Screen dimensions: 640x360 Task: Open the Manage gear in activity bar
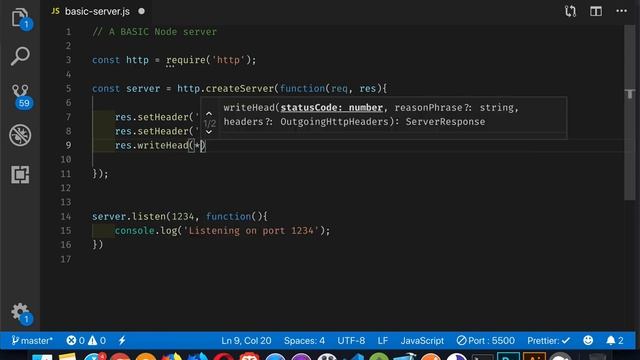pyautogui.click(x=20, y=313)
